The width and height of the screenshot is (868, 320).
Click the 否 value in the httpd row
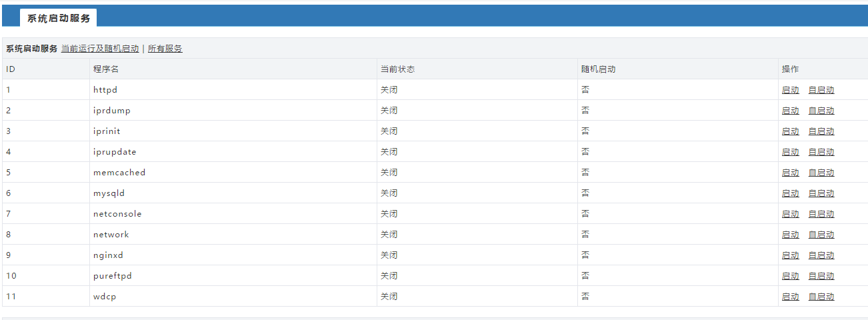click(x=585, y=89)
